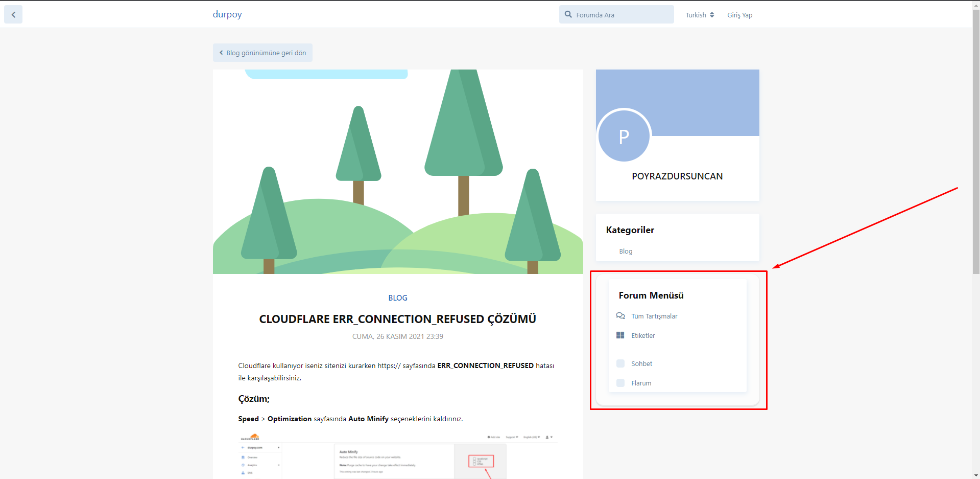This screenshot has height=479, width=980.
Task: Click the Flarum tag square icon
Action: coord(620,383)
